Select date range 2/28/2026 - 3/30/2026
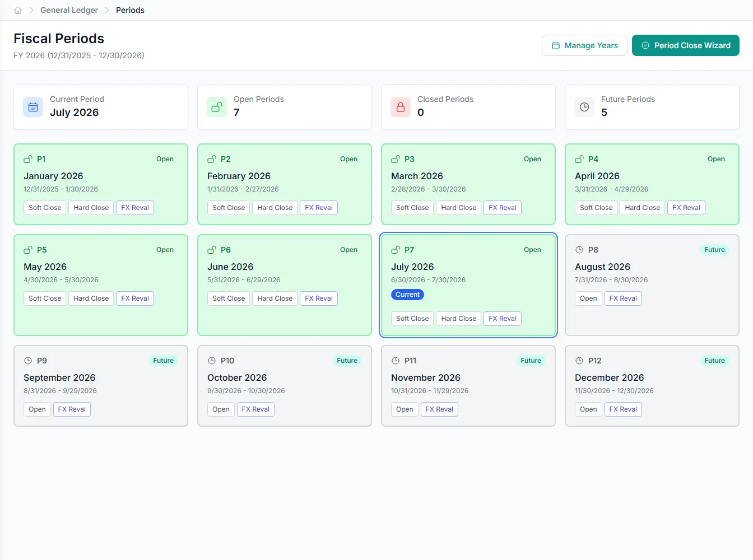The width and height of the screenshot is (753, 560). [x=428, y=189]
